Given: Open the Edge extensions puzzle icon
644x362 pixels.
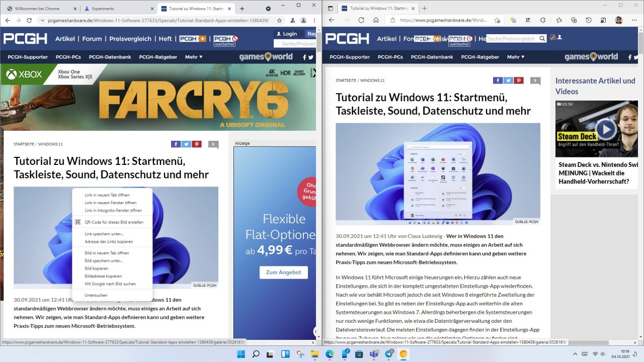Looking at the screenshot, I should click(542, 20).
